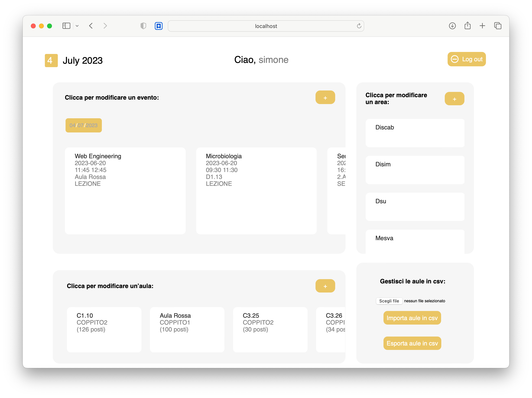Open the Web Engineering event card

click(x=125, y=191)
